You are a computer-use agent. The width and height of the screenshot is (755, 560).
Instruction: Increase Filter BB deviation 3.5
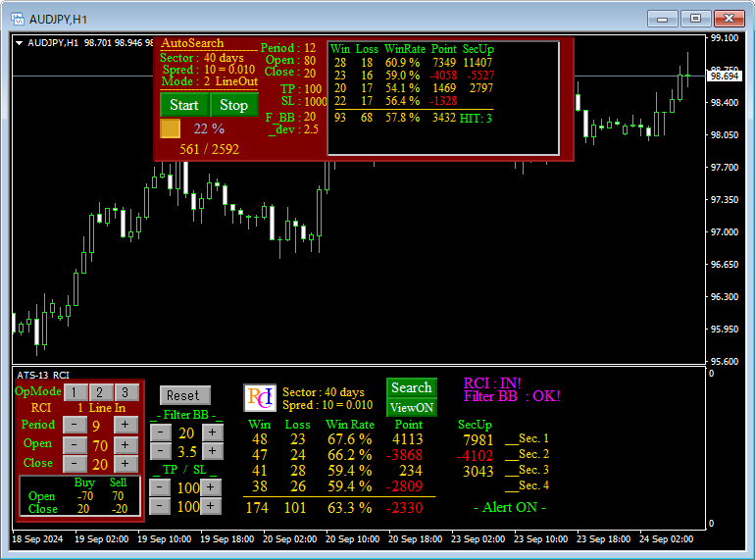(212, 451)
